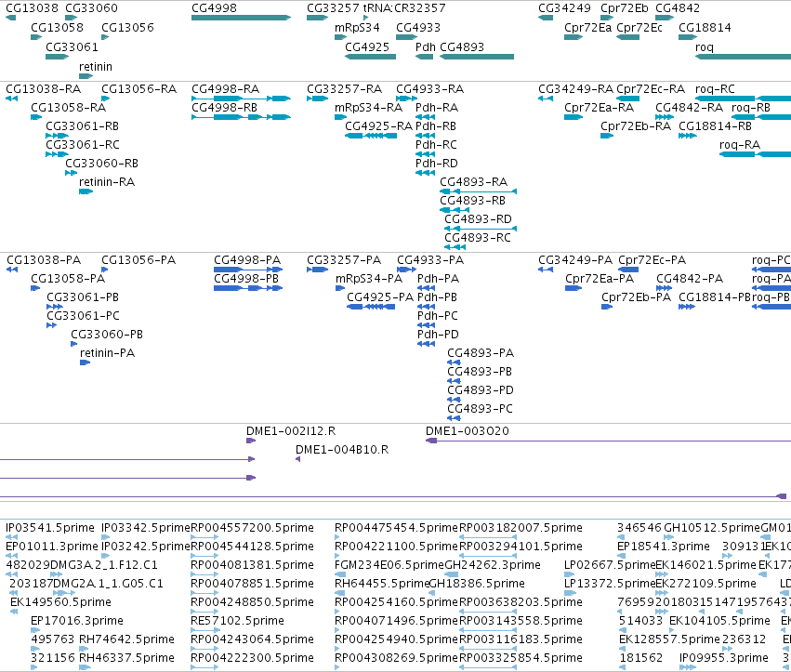Viewport: 791px width, 672px height.
Task: Click the CG4893-RA transcript glyph
Action: 479,191
